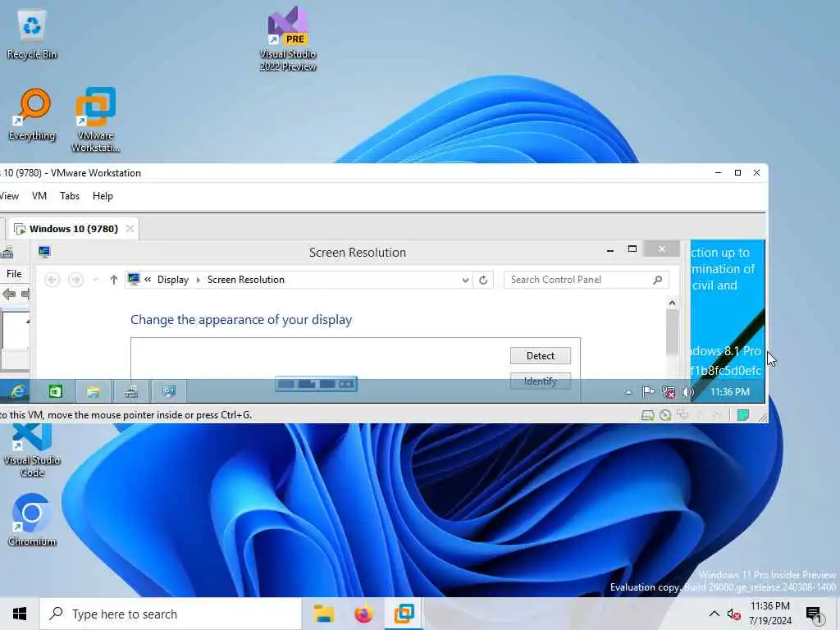Open the Visual Studio Code desktop shortcut
The image size is (840, 630).
32,450
